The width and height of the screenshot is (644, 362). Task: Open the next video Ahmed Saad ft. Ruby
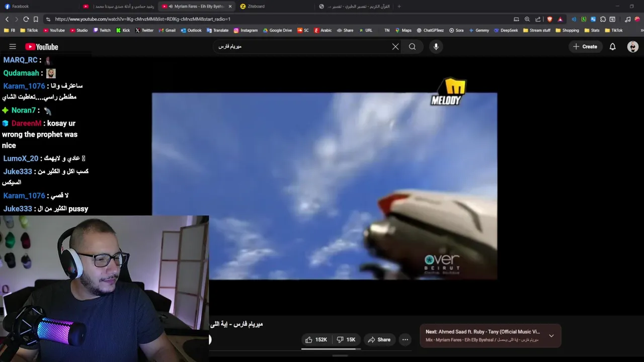[x=482, y=332]
